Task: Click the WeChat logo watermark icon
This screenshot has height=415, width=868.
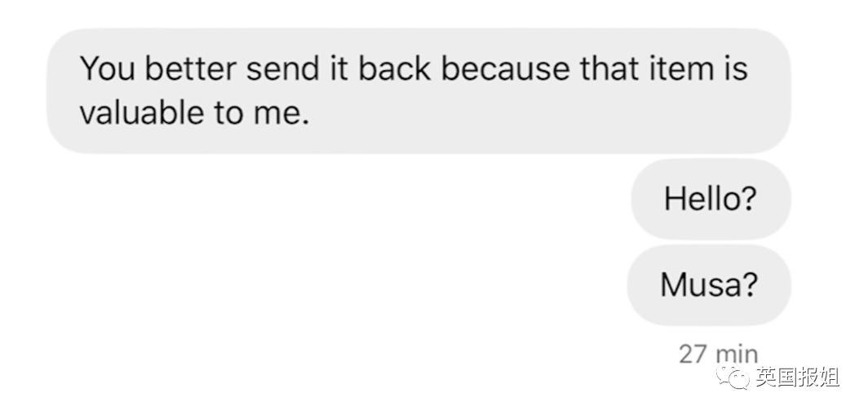Action: (x=733, y=377)
